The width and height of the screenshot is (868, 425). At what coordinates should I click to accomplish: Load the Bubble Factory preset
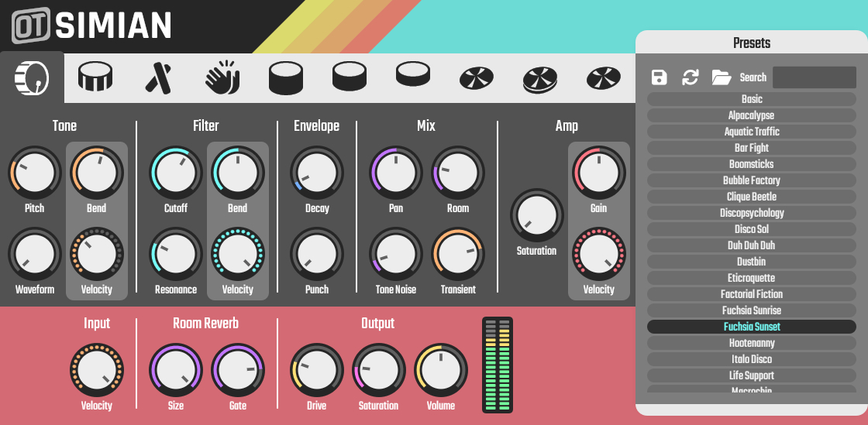point(752,180)
